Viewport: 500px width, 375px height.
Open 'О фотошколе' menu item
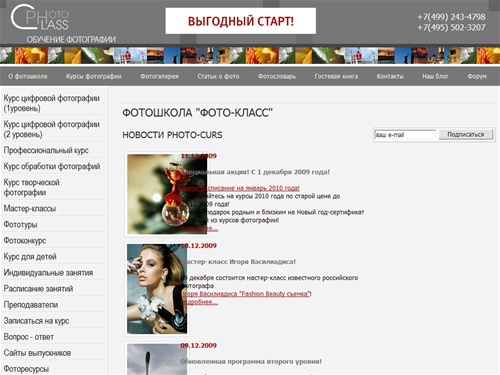[x=28, y=76]
